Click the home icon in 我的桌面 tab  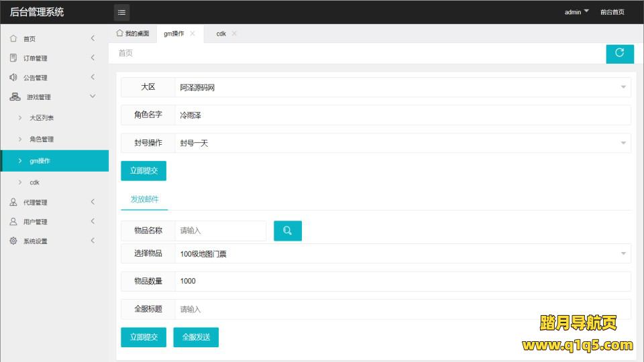tap(119, 33)
